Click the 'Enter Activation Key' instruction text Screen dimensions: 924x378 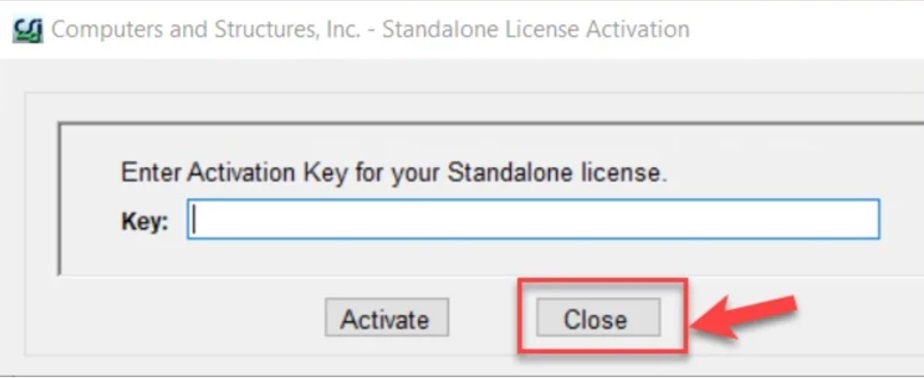pos(394,173)
